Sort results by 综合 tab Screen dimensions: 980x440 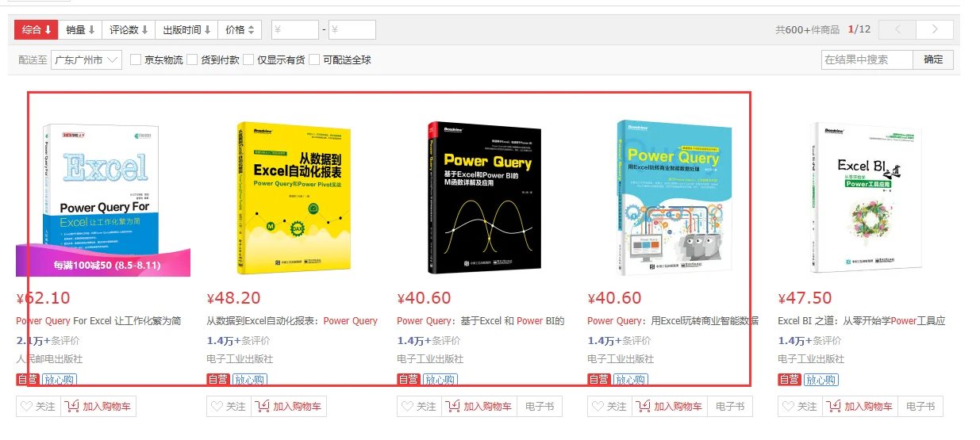click(x=37, y=30)
